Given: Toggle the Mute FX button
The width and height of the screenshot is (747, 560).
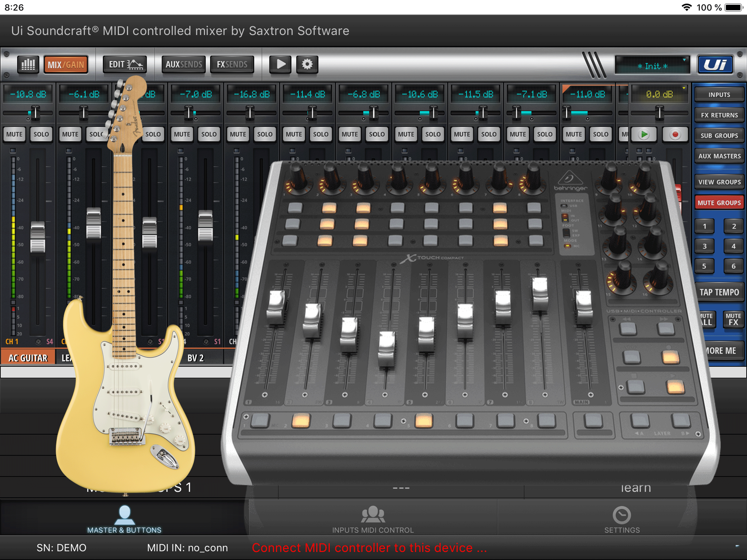Looking at the screenshot, I should coord(733,319).
